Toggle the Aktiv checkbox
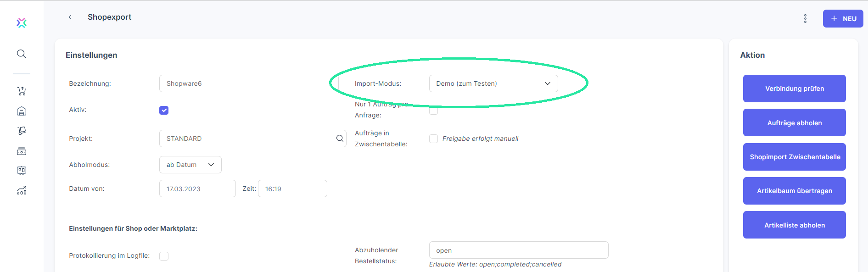868x272 pixels. [164, 110]
